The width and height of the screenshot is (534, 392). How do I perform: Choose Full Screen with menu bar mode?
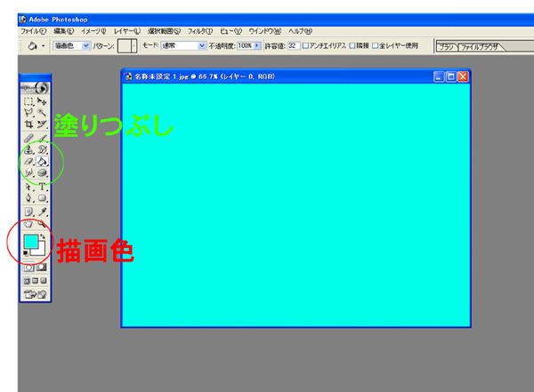pyautogui.click(x=35, y=281)
